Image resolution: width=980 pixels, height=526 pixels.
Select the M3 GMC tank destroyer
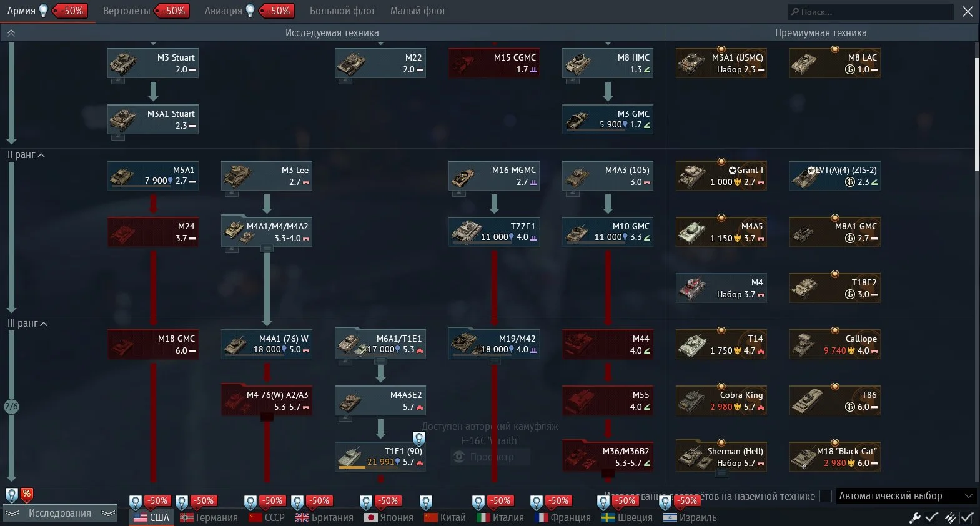pyautogui.click(x=608, y=120)
